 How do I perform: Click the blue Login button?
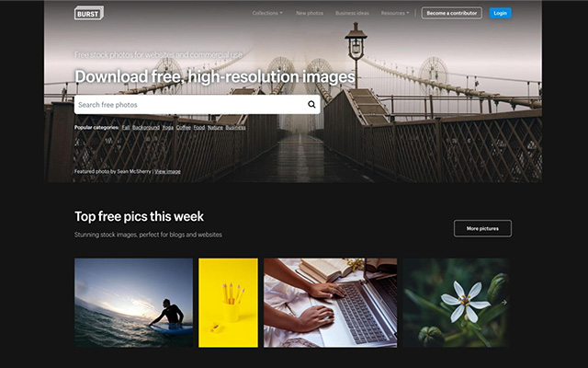(x=500, y=13)
